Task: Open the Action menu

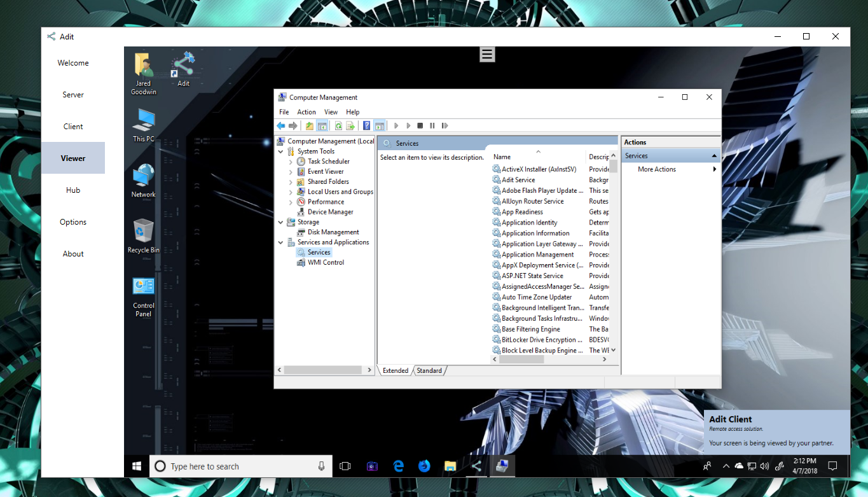Action: (x=306, y=111)
